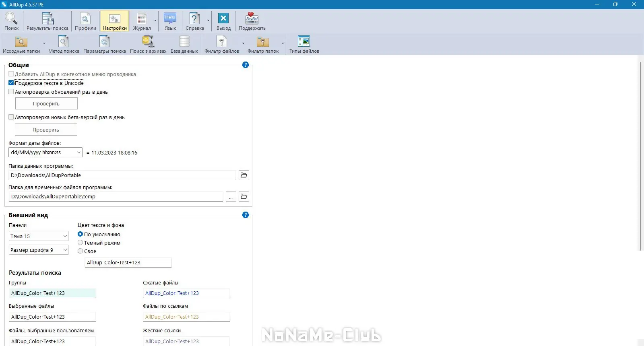Viewport: 644px width, 346px height.
Task: Expand the file date format dropdown
Action: click(x=78, y=152)
